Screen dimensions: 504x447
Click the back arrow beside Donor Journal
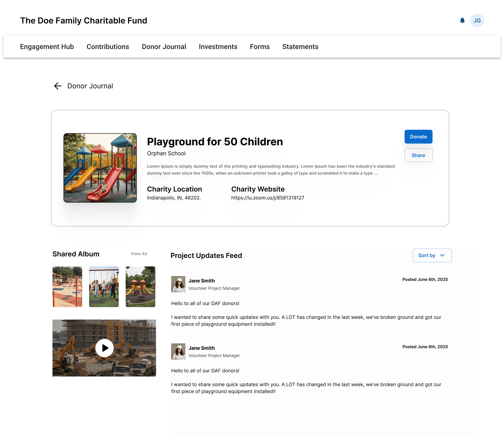pos(58,86)
